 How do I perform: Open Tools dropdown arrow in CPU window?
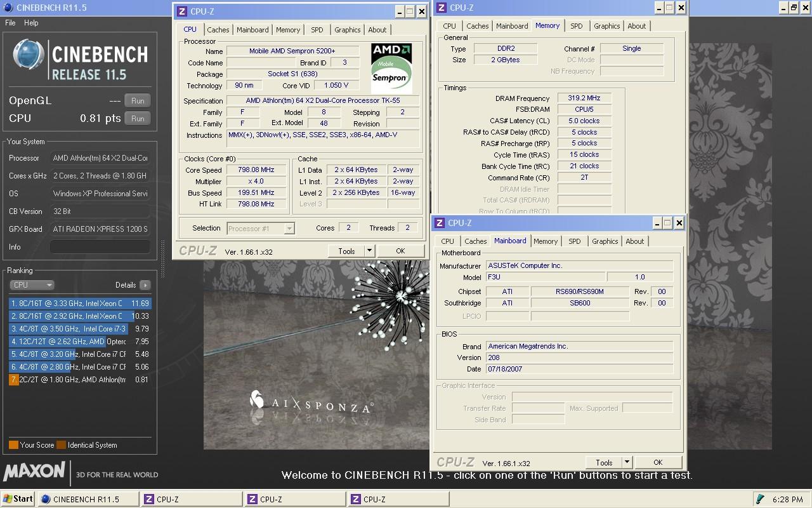coord(369,251)
